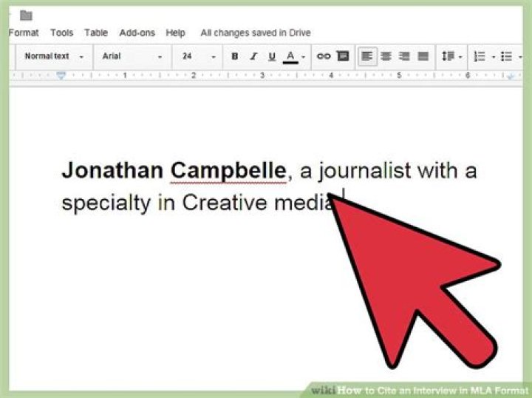Select right align icon
The width and height of the screenshot is (532, 398).
pyautogui.click(x=404, y=56)
